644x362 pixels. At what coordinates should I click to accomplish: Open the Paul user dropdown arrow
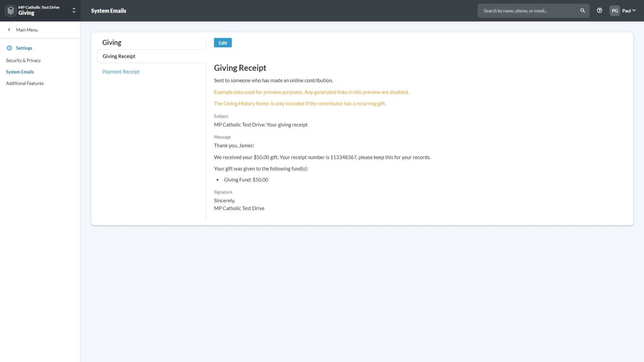634,11
